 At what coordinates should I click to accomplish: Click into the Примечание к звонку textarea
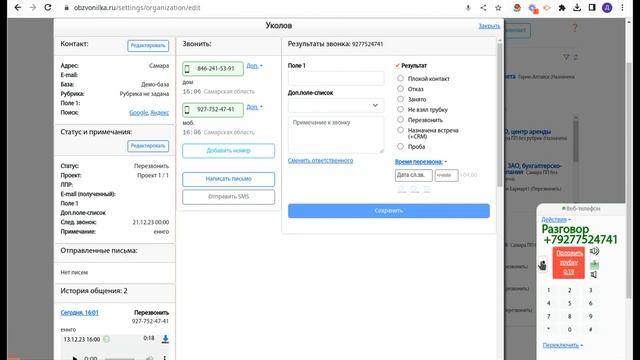[336, 135]
